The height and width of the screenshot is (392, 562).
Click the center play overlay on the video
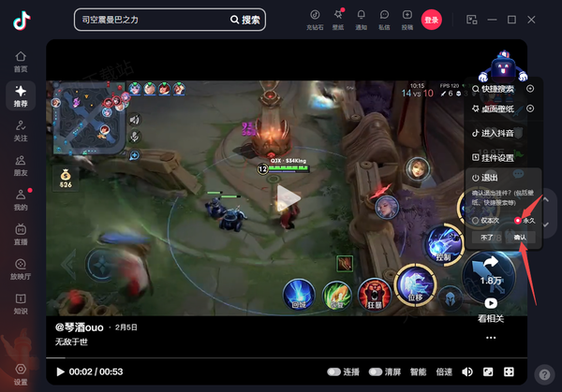pos(288,198)
